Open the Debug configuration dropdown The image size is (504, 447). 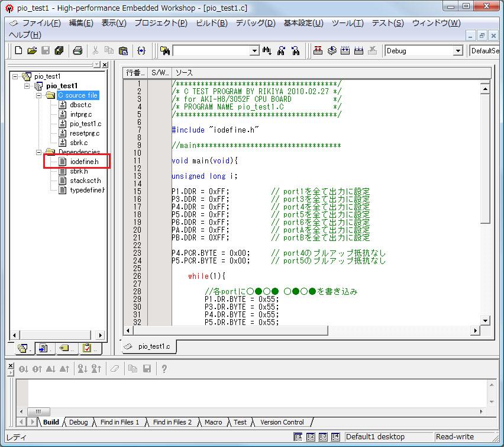pyautogui.click(x=457, y=51)
